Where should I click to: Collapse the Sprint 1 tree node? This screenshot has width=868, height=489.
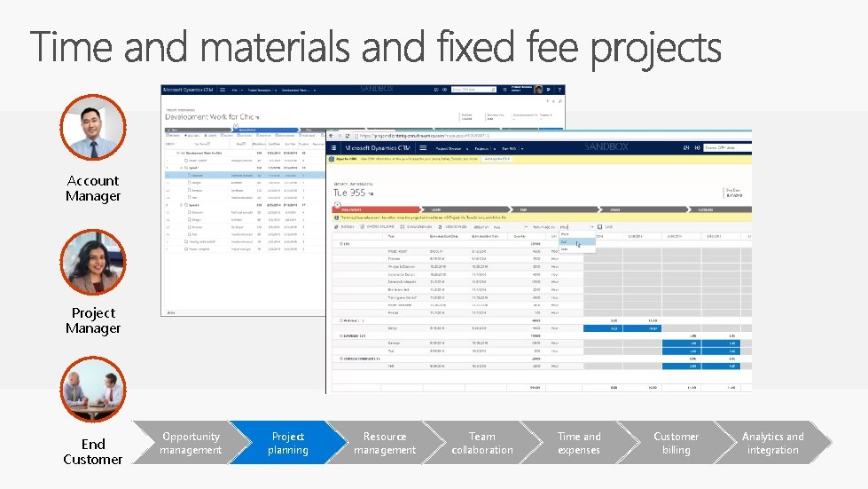tap(181, 167)
